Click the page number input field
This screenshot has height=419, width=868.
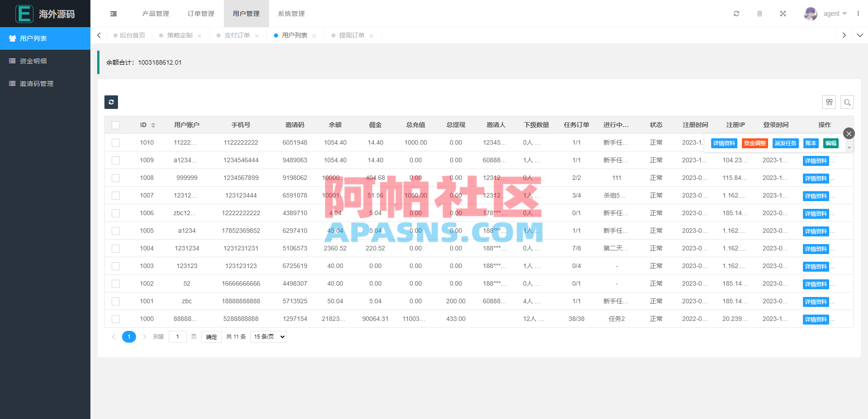178,336
